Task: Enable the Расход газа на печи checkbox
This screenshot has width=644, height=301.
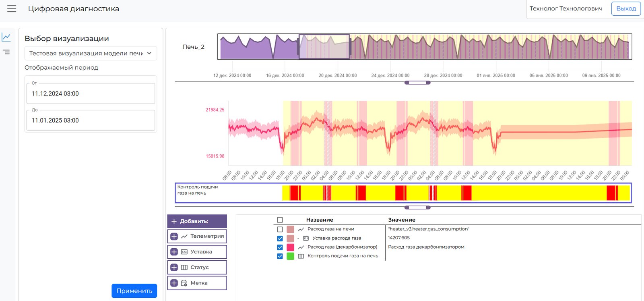Action: pyautogui.click(x=280, y=229)
